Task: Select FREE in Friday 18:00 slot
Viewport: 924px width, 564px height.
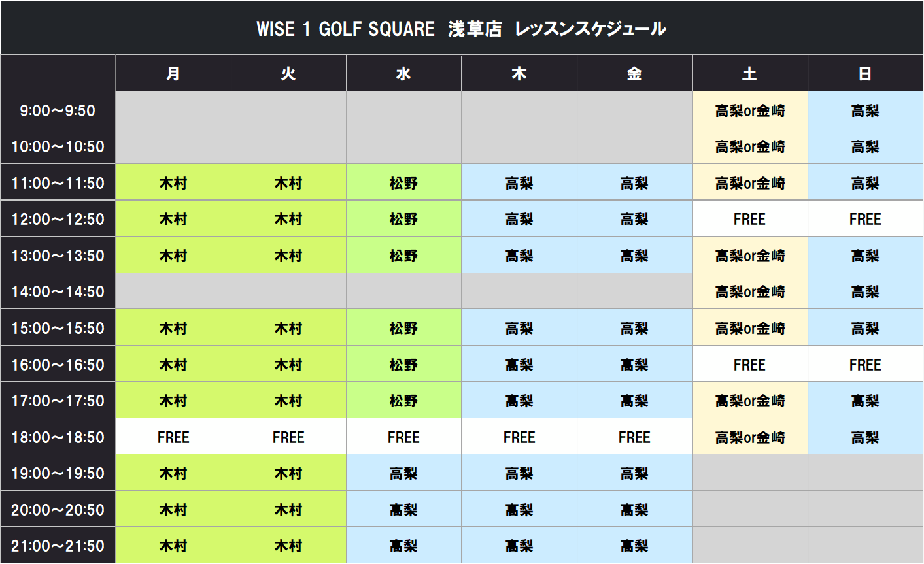Action: click(634, 437)
